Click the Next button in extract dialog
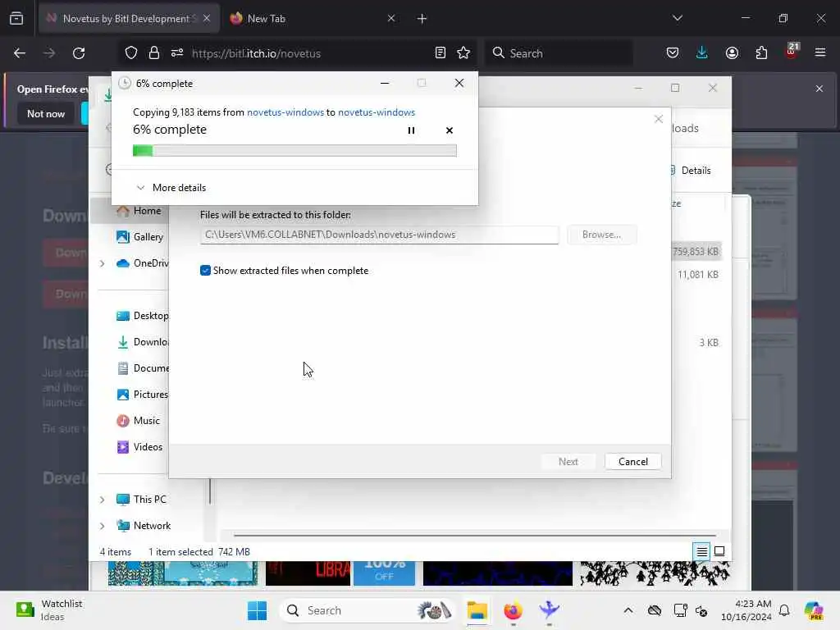The width and height of the screenshot is (840, 630). click(568, 462)
